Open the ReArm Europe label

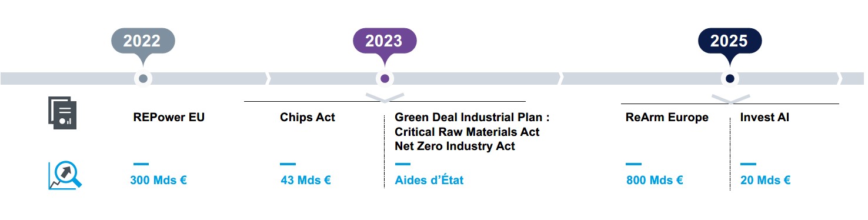(x=667, y=117)
